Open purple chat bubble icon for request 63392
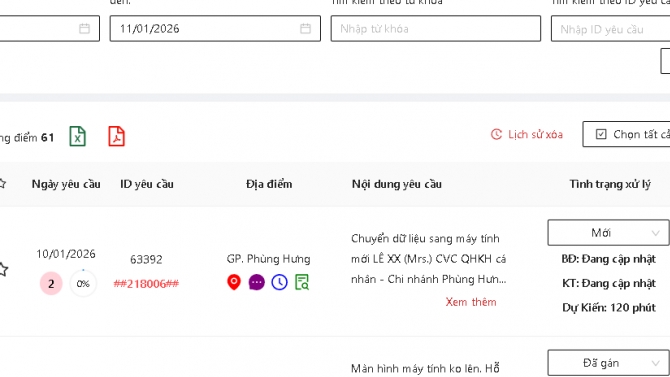670x377 pixels. (x=256, y=283)
